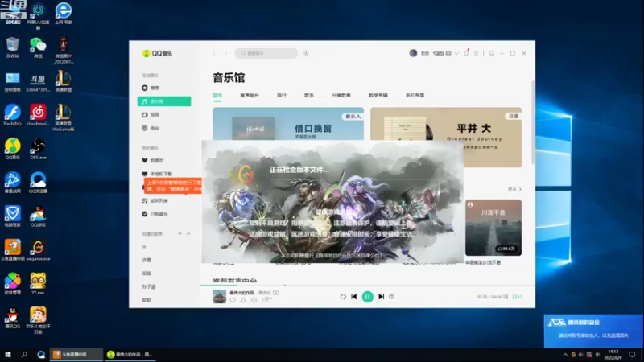The width and height of the screenshot is (644, 362).
Task: Click the listen-recognition icon beside search box
Action: [x=306, y=53]
